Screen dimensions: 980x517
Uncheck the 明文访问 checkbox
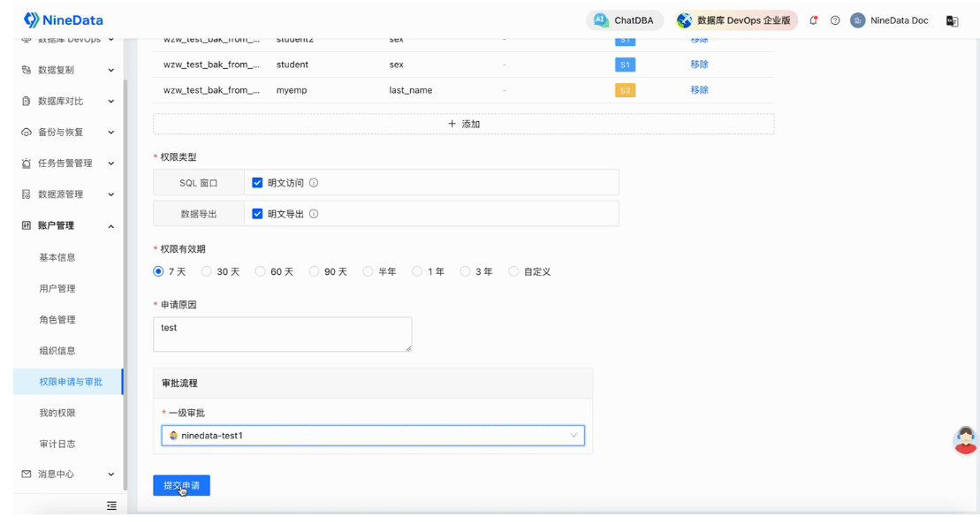[x=257, y=183]
